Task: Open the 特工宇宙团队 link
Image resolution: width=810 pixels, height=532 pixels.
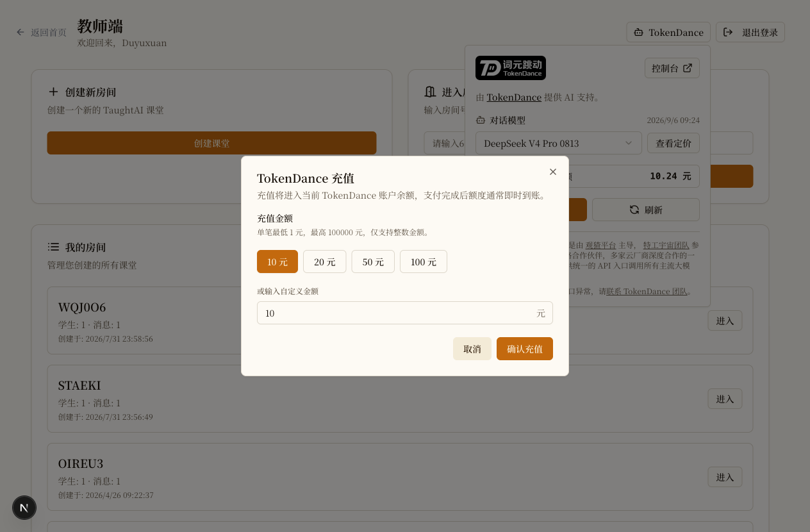Action: tap(666, 245)
